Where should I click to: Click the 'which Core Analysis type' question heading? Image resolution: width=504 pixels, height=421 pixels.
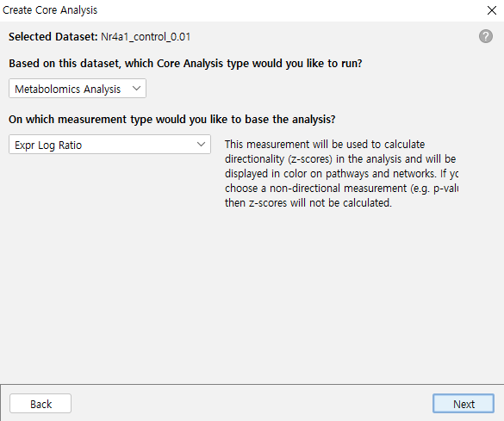pyautogui.click(x=185, y=64)
